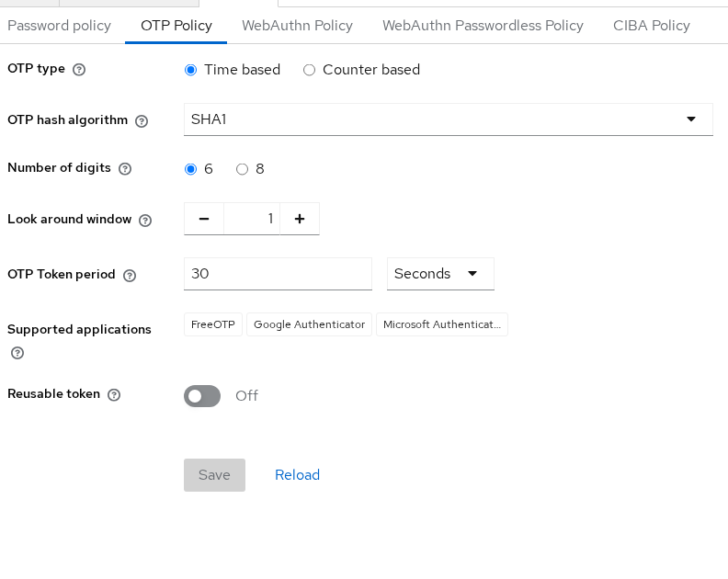
Task: Switch to WebAuthn Policy tab
Action: coord(297,26)
